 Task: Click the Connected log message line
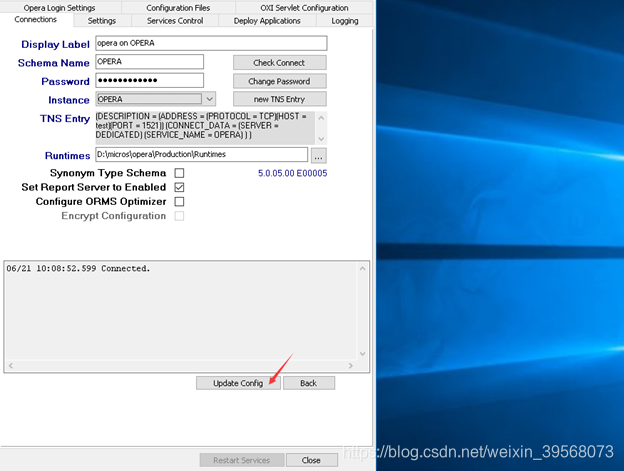(78, 269)
